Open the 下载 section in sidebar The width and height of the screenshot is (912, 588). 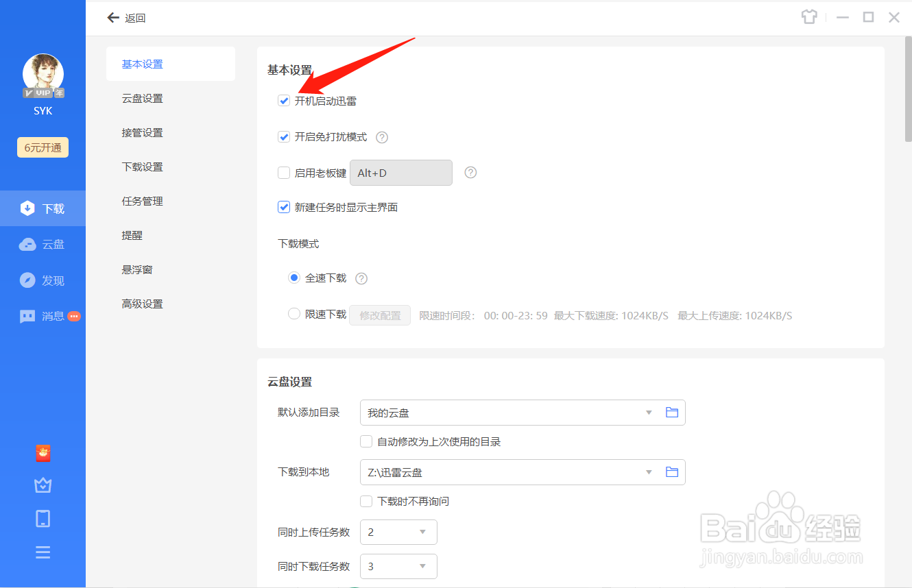pos(43,208)
